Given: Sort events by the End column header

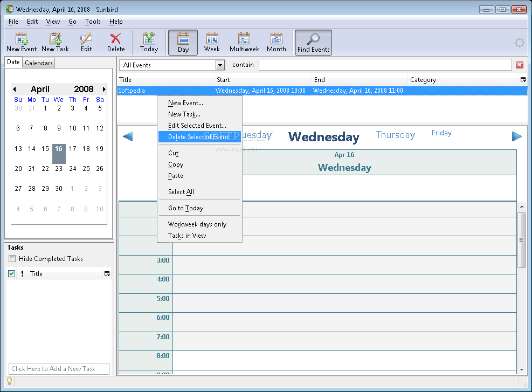Looking at the screenshot, I should pos(360,79).
